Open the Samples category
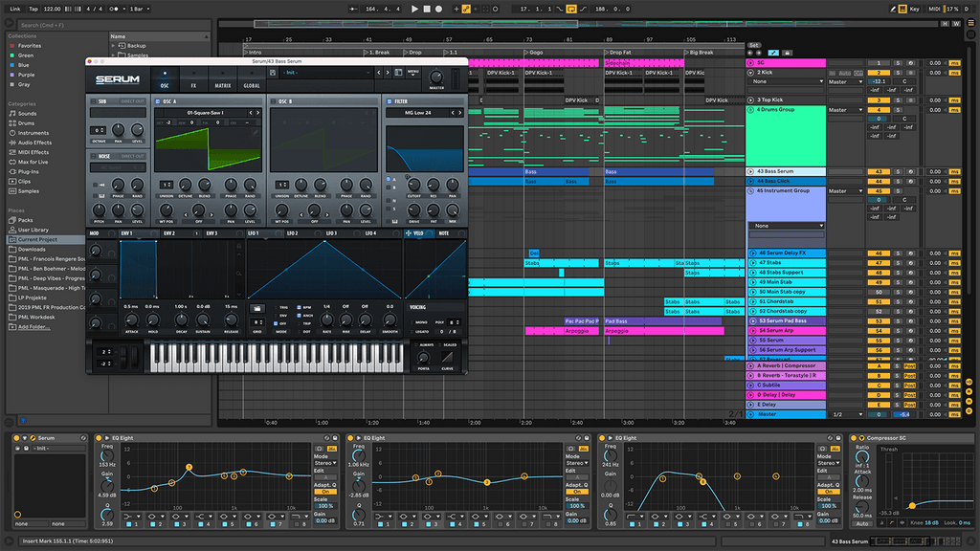 (28, 191)
